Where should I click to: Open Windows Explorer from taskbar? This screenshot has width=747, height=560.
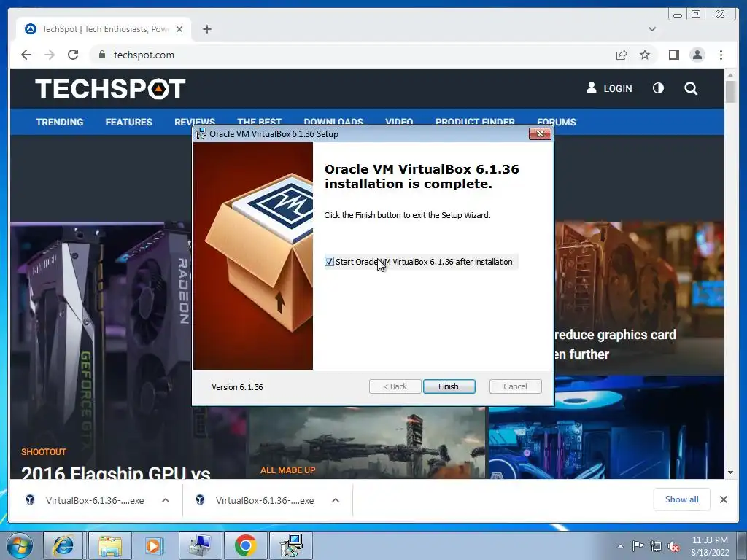(x=109, y=545)
